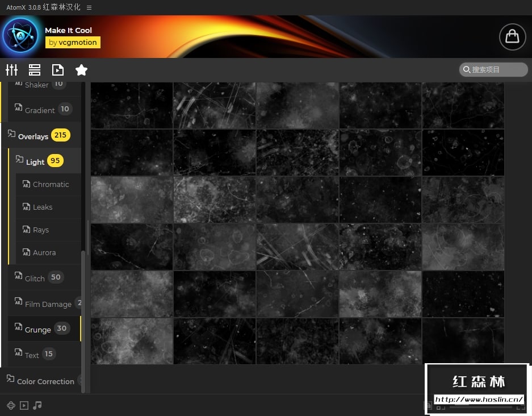The image size is (532, 416).
Task: Click the Glitch AE file icon
Action: click(18, 276)
